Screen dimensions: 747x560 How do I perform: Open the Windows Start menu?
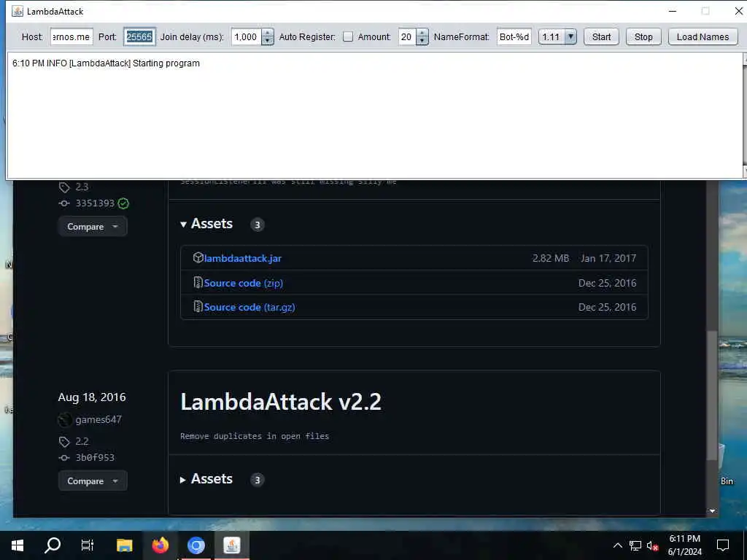[18, 545]
